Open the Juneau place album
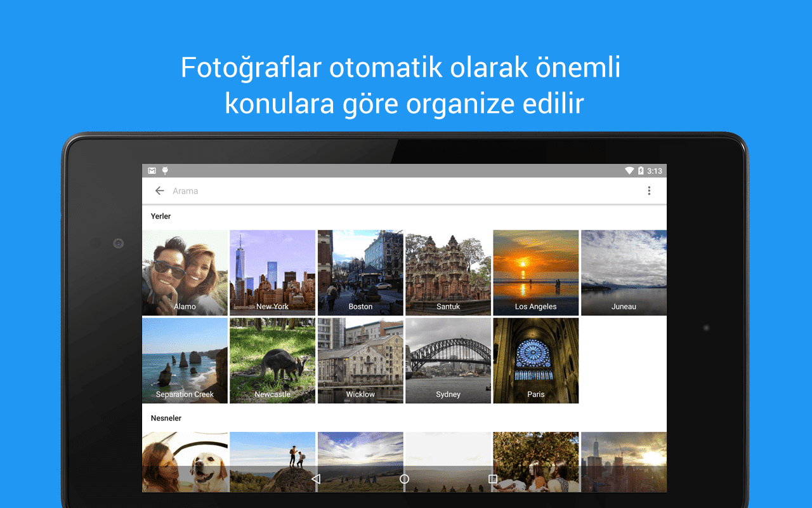Screen dimensions: 812x508 [x=624, y=272]
